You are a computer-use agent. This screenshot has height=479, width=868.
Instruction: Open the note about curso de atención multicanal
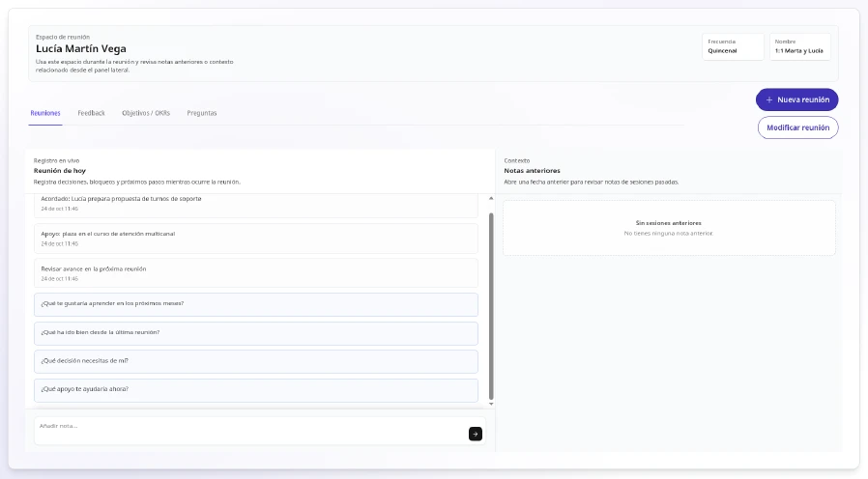click(x=256, y=239)
